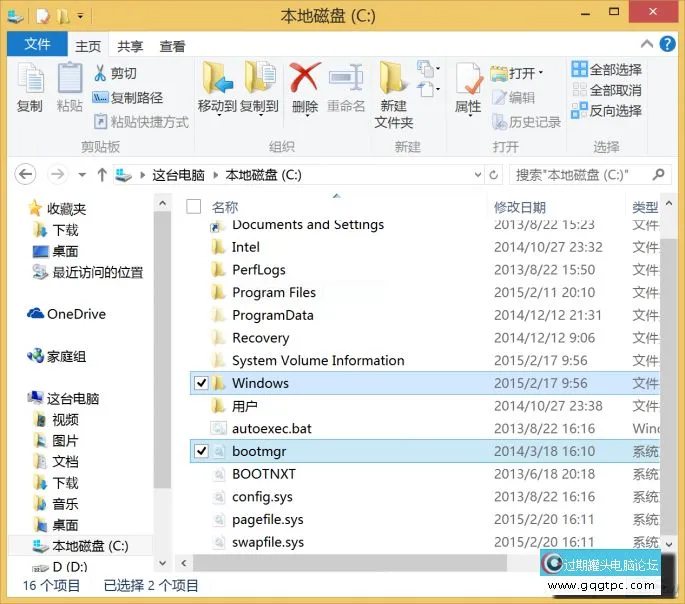
Task: Click breadcrumb arrow after 这台电脑
Action: click(216, 175)
